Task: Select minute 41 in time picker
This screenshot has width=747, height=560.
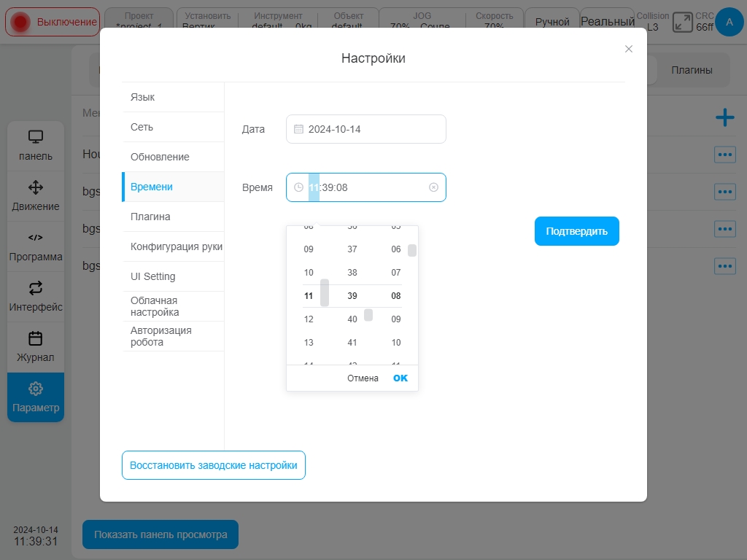Action: (352, 343)
